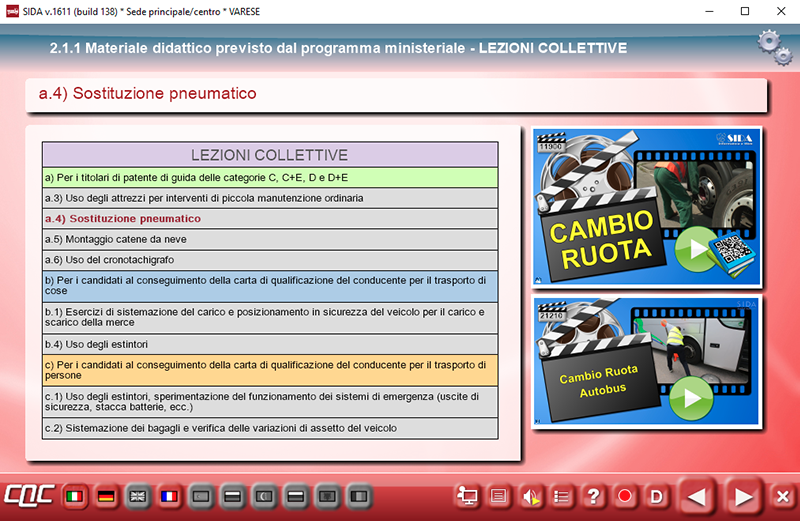Open lesson a.5) Montaggio catene da neve
The width and height of the screenshot is (800, 521).
click(269, 239)
